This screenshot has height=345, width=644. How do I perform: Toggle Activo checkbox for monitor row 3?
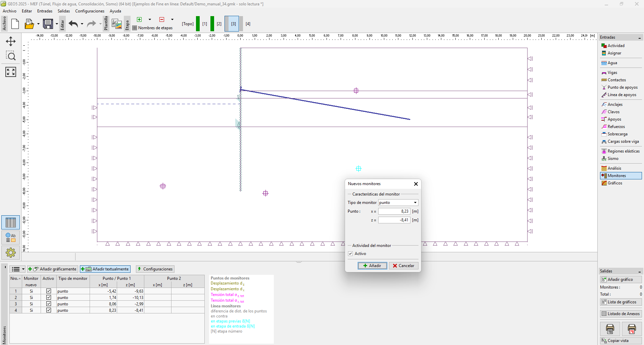click(49, 304)
